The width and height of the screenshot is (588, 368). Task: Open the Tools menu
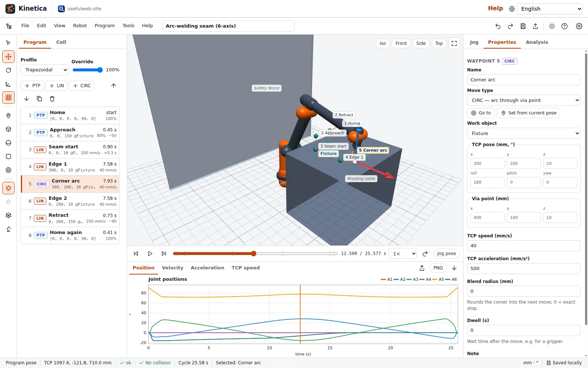[x=128, y=26]
